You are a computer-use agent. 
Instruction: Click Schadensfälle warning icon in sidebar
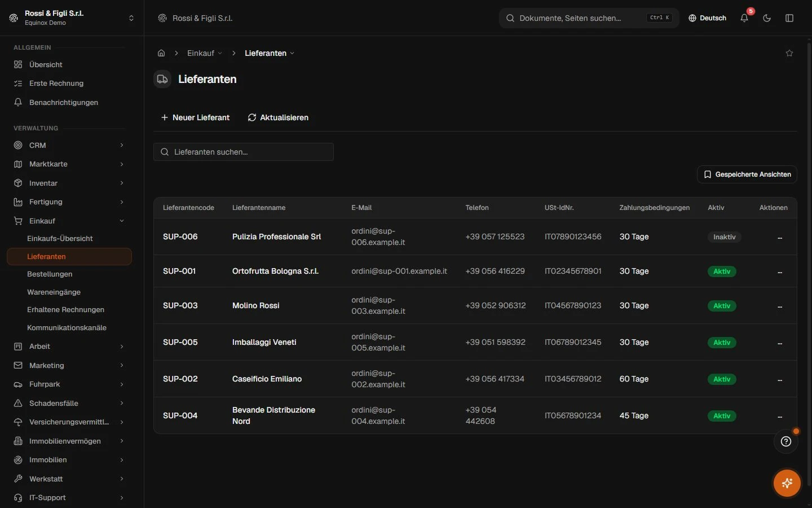pyautogui.click(x=18, y=403)
